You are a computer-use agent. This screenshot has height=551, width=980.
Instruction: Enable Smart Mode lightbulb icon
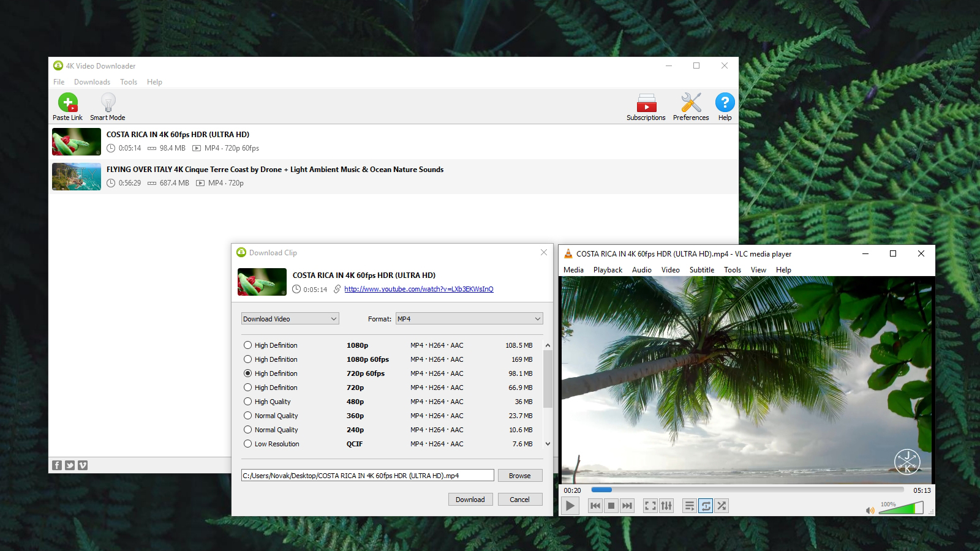108,103
